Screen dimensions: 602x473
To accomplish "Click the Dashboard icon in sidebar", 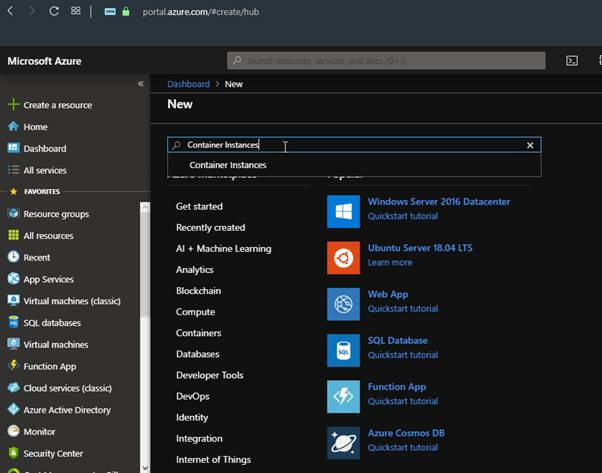I will coord(13,148).
